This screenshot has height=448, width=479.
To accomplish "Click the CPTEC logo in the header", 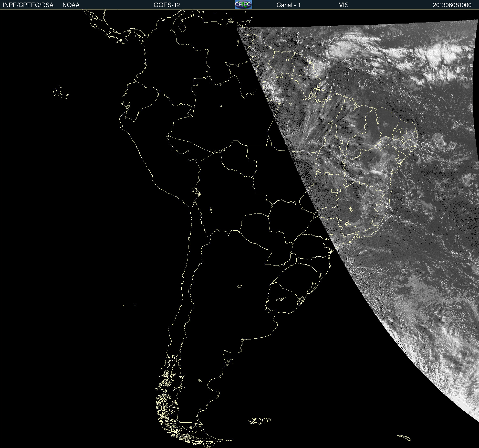I will tap(243, 5).
